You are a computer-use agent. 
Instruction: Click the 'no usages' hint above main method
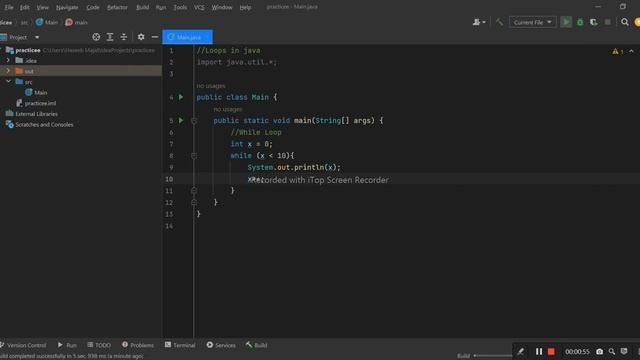(228, 109)
